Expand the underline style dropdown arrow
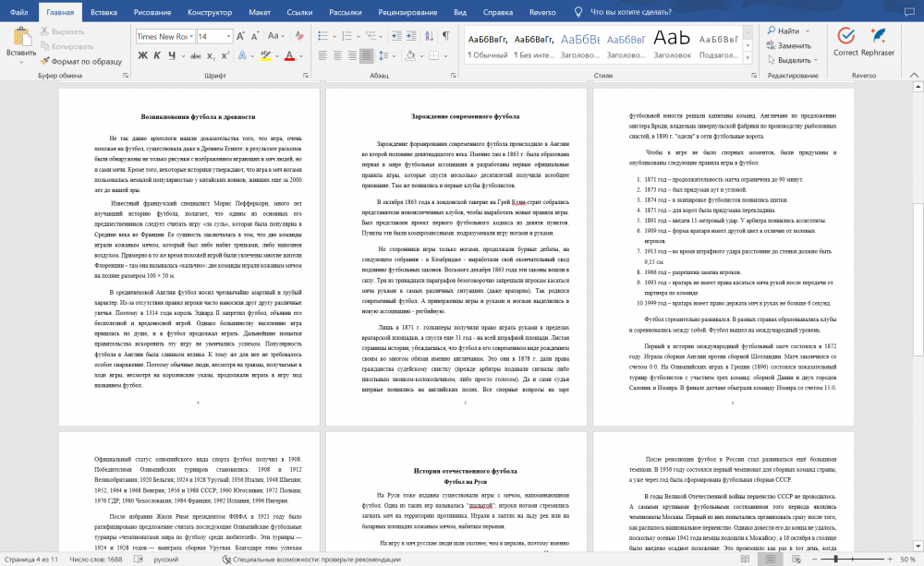This screenshot has width=924, height=566. point(183,56)
